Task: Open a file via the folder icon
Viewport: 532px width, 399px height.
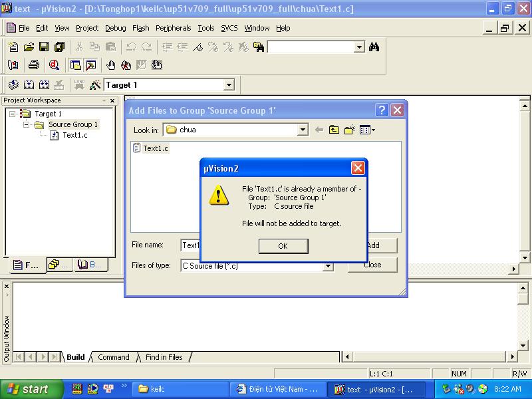Action: [29, 47]
